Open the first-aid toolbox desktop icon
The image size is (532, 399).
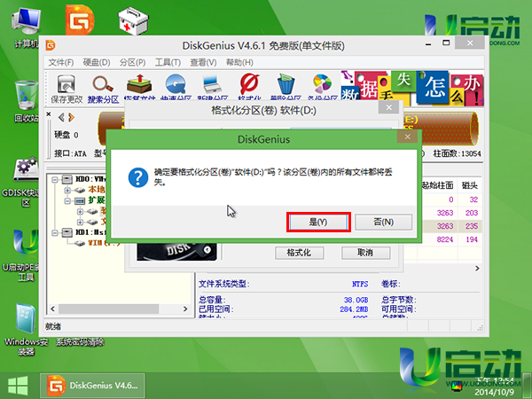133,21
